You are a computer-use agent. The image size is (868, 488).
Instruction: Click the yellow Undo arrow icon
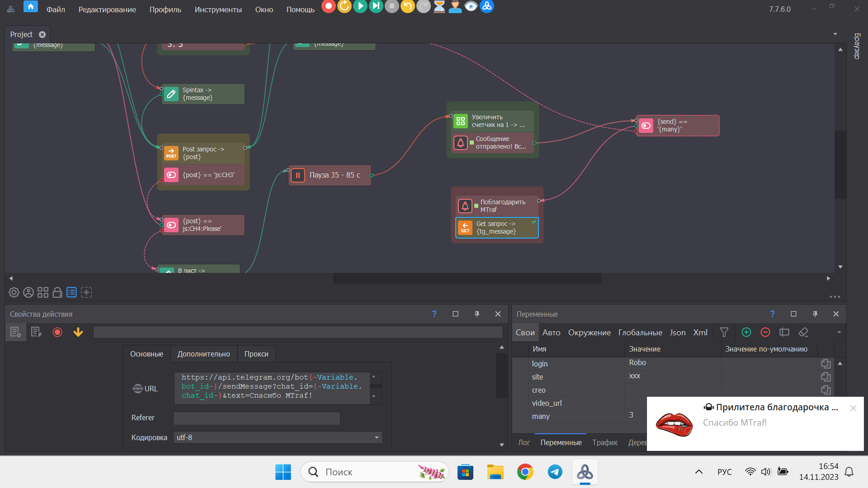coord(407,6)
